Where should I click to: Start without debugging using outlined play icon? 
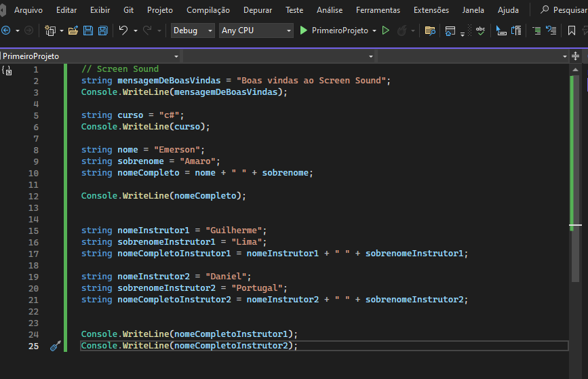(x=385, y=31)
